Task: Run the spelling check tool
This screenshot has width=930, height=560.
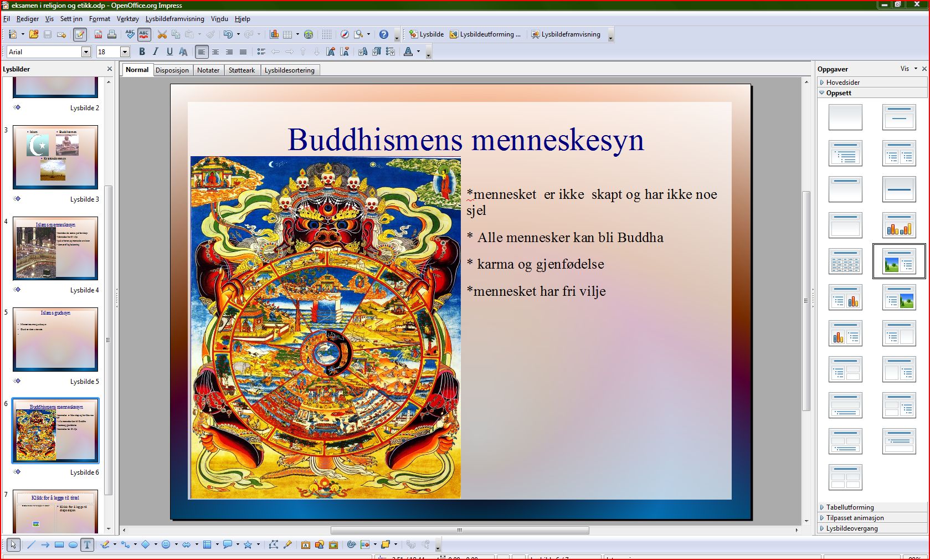Action: [130, 34]
